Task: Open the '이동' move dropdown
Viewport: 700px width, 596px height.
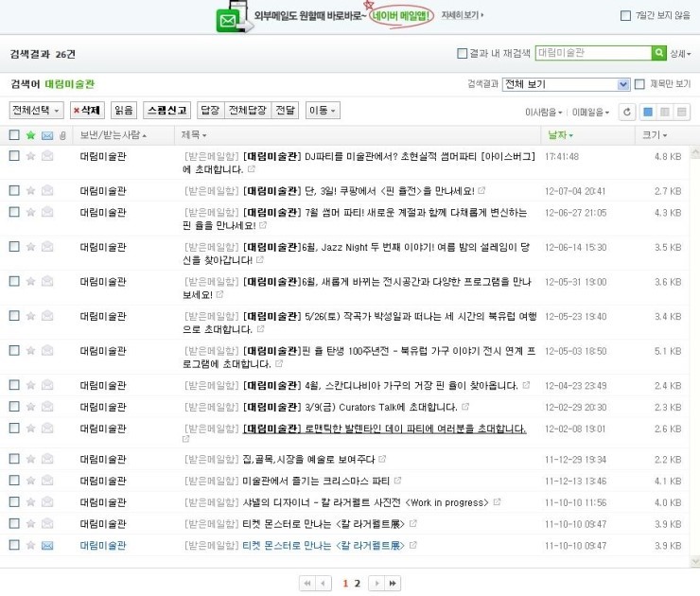Action: (x=323, y=111)
